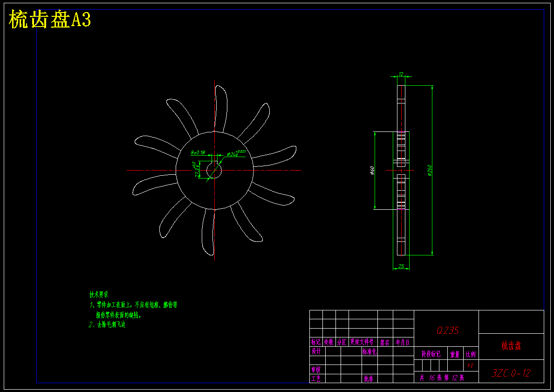Click the note line starting "1、零件加工表面上"

(133, 305)
